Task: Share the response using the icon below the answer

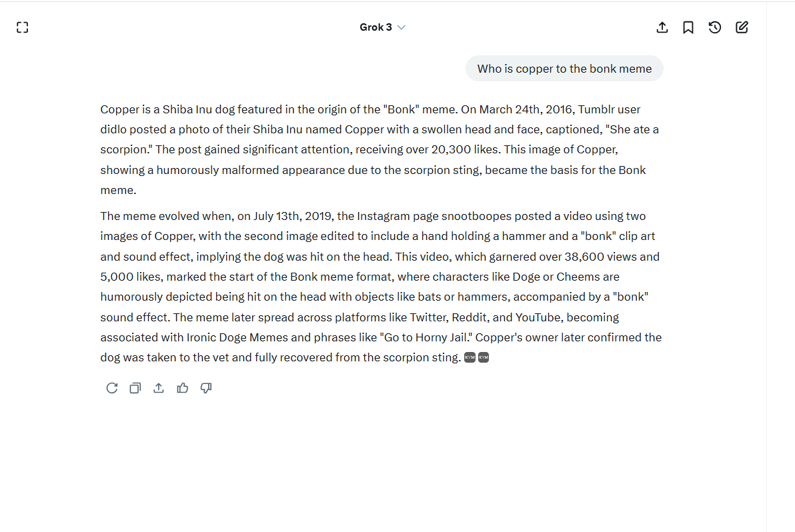Action: (159, 388)
